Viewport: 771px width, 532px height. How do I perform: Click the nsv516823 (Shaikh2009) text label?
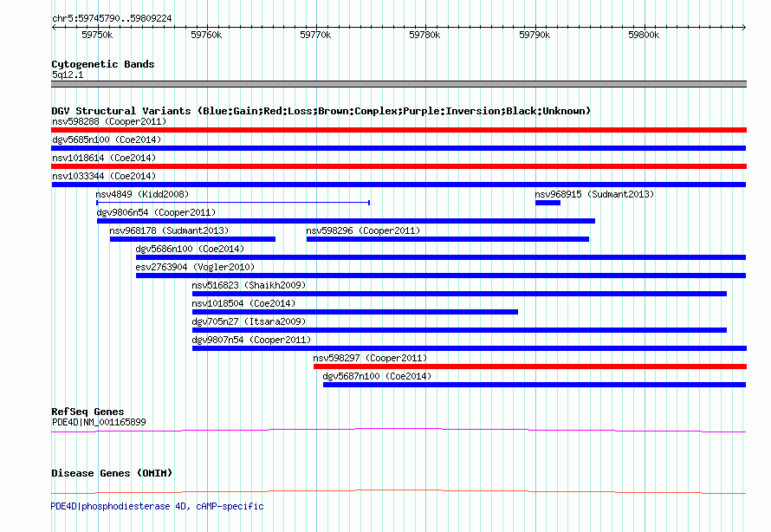point(249,285)
